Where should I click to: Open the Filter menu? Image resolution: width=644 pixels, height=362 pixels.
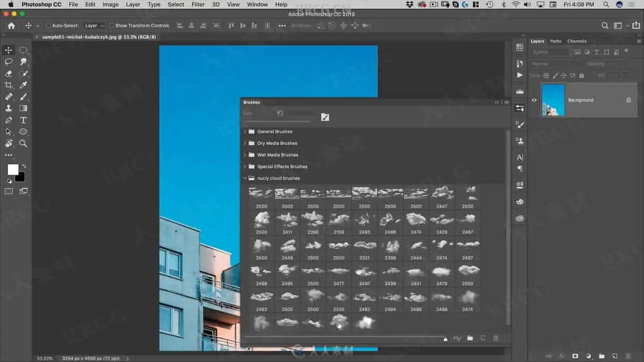coord(198,4)
